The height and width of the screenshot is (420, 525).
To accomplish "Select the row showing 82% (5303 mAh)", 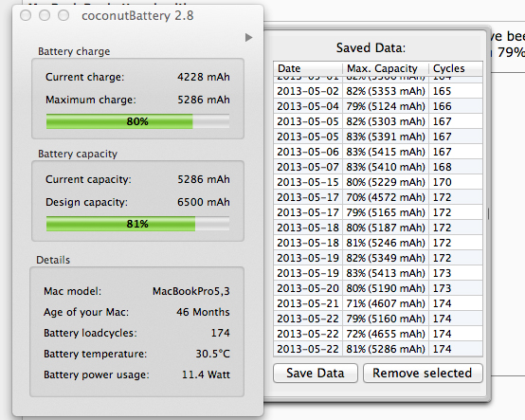I will point(378,121).
